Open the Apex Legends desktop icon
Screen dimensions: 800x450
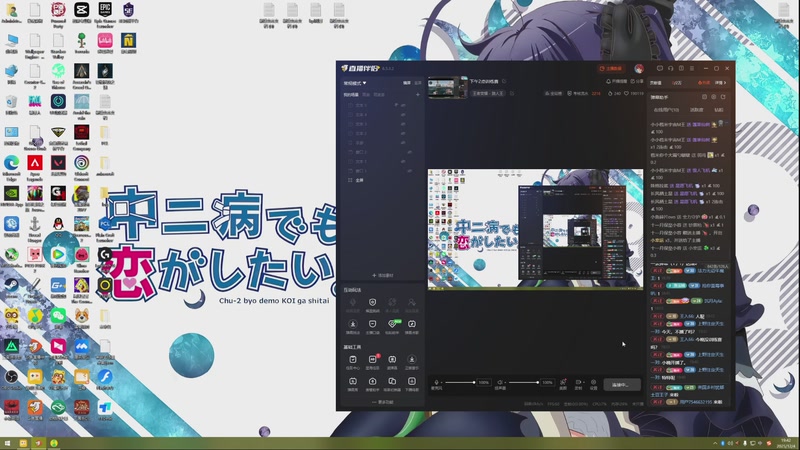pyautogui.click(x=35, y=167)
